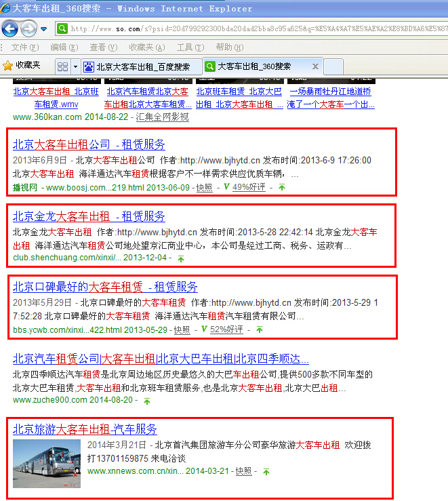Open video link 北京大客车出租 北京班车租赁.wmv
The height and width of the screenshot is (501, 448).
pos(56,98)
